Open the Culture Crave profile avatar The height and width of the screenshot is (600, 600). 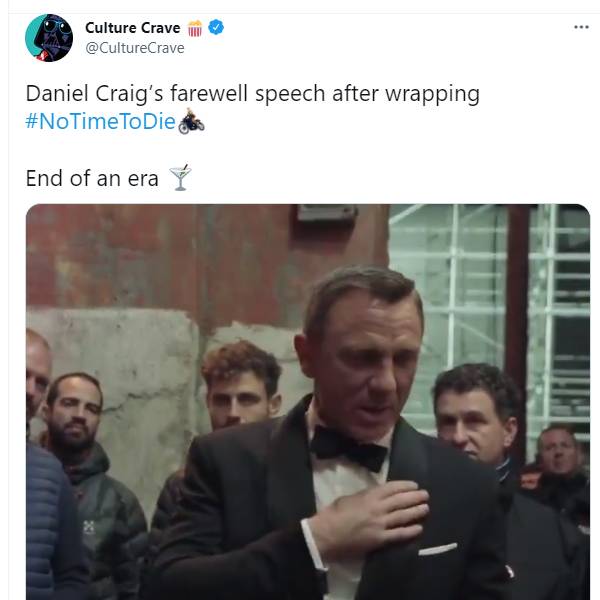49,38
